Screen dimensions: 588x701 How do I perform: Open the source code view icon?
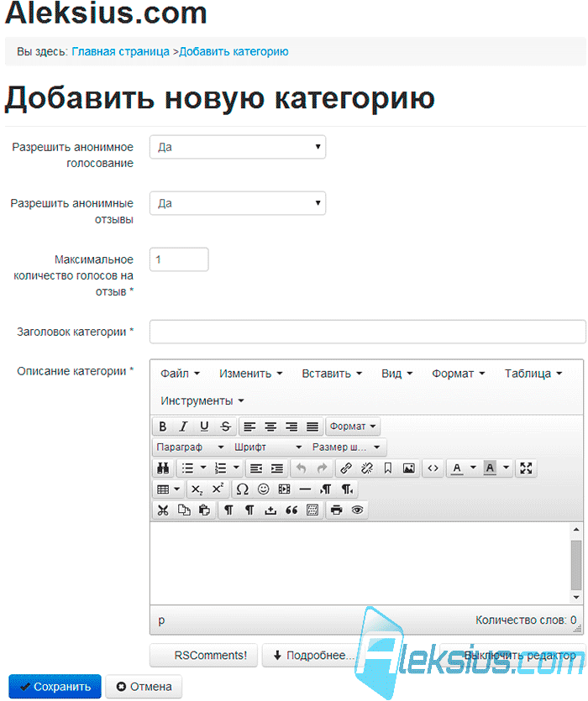433,468
